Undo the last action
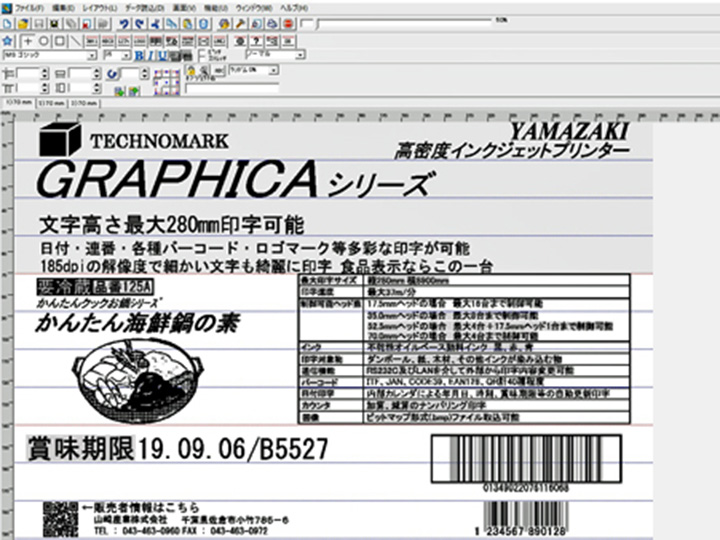This screenshot has width=720, height=540. click(x=124, y=24)
